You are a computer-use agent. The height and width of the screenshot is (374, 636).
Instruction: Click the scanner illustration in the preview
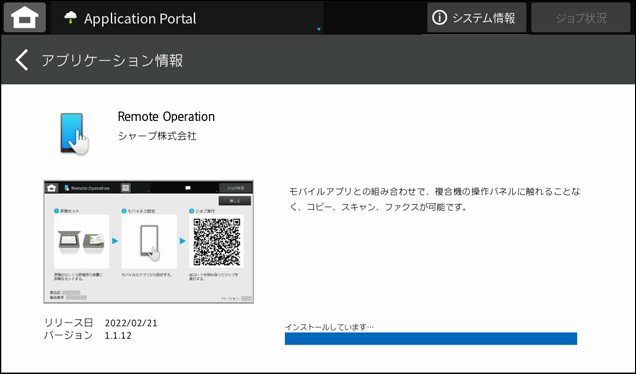82,241
